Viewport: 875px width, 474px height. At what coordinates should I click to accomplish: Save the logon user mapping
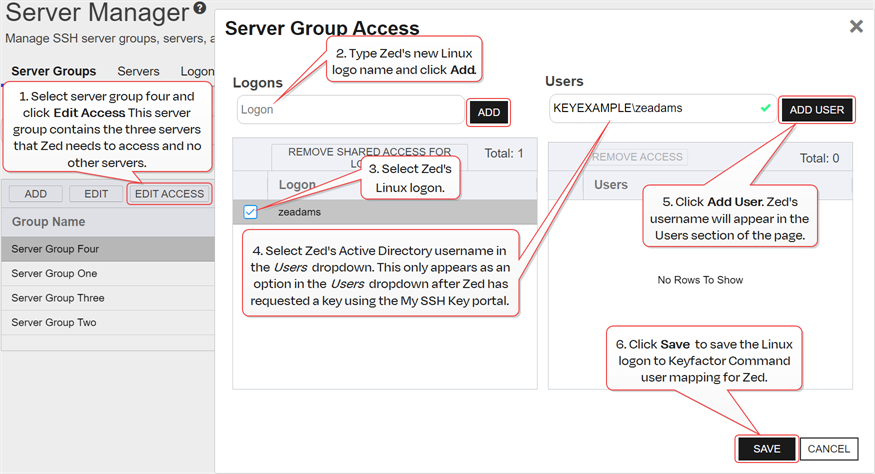tap(766, 449)
